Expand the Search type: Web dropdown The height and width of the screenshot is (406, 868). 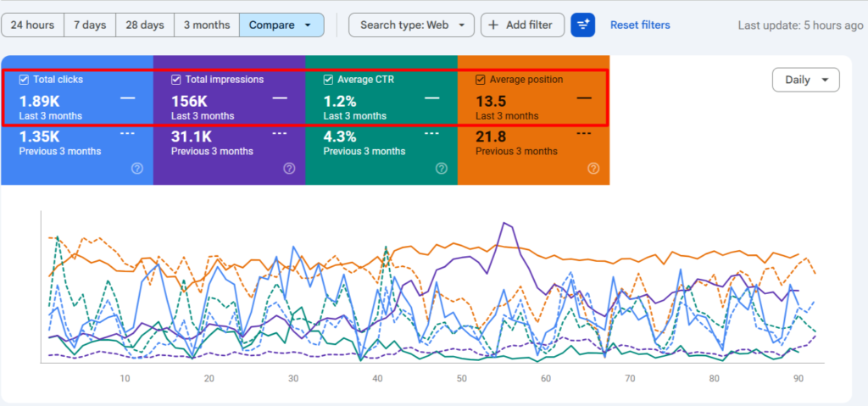411,25
